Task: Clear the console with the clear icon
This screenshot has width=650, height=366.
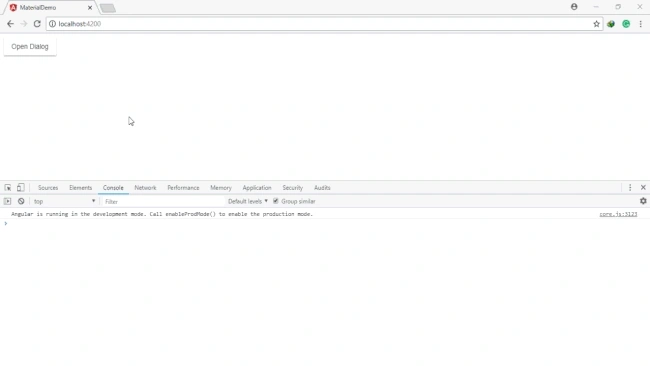Action: [21, 201]
